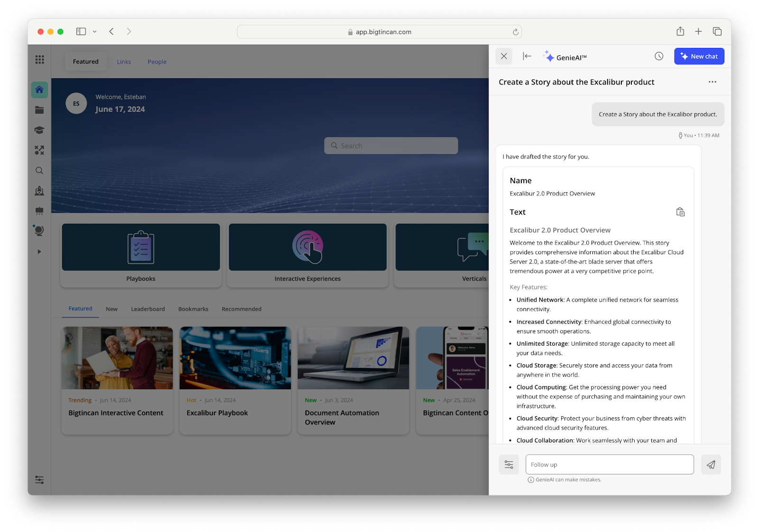
Task: Open the chat options ellipsis menu
Action: [x=712, y=82]
